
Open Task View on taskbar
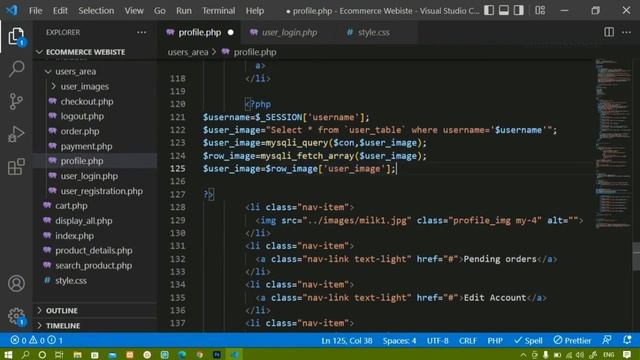click(59, 355)
